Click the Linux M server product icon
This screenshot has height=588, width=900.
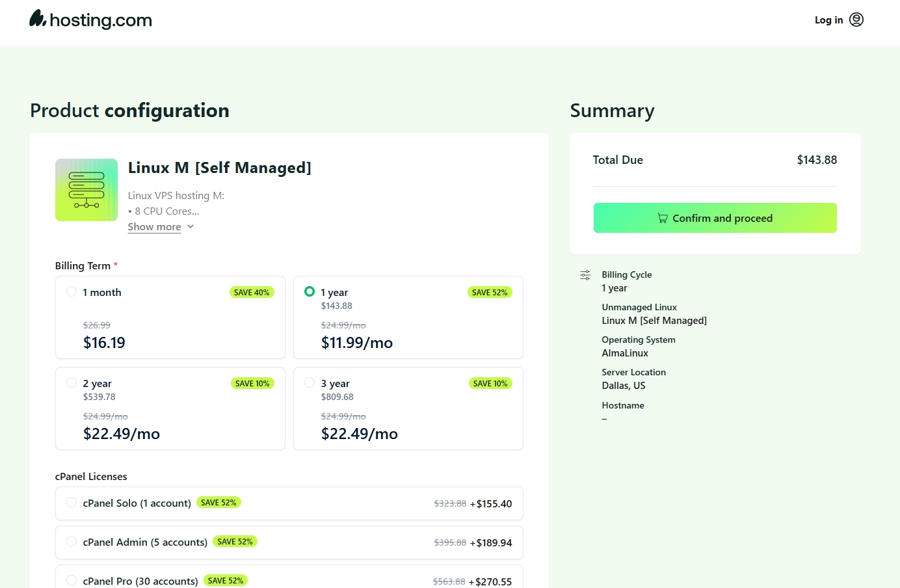coord(86,190)
